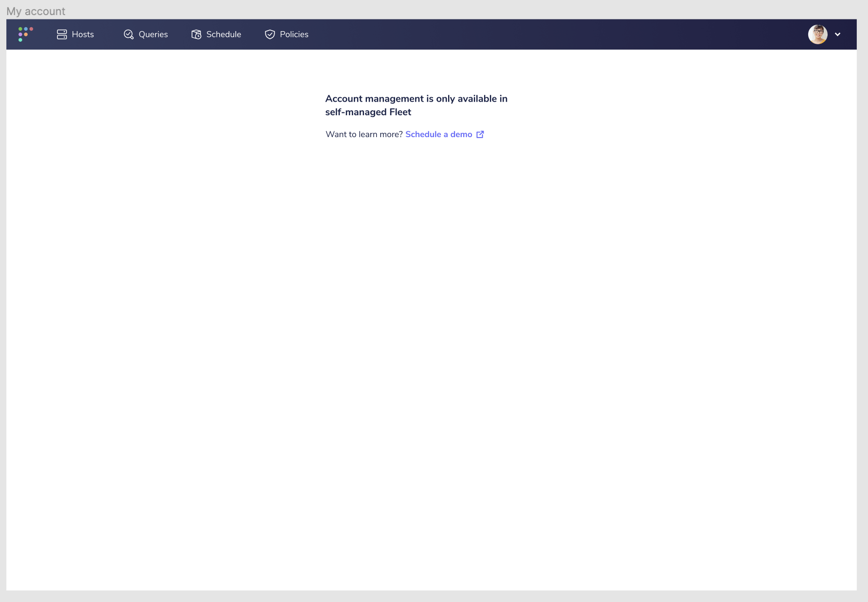
Task: Click the user avatar photo
Action: pyautogui.click(x=818, y=34)
